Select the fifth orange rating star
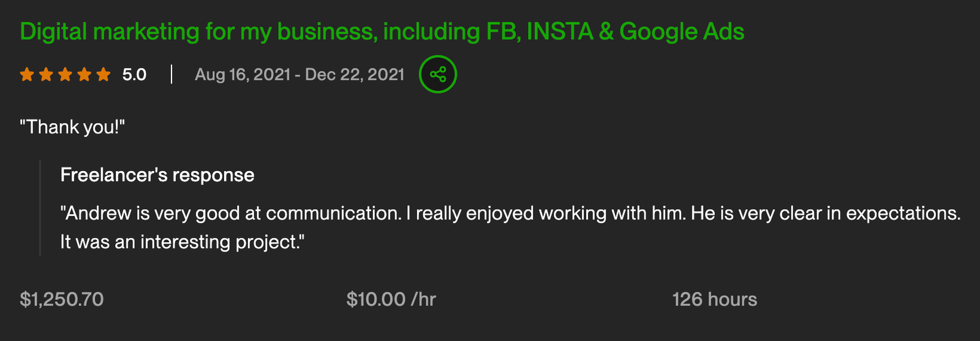 [x=104, y=75]
